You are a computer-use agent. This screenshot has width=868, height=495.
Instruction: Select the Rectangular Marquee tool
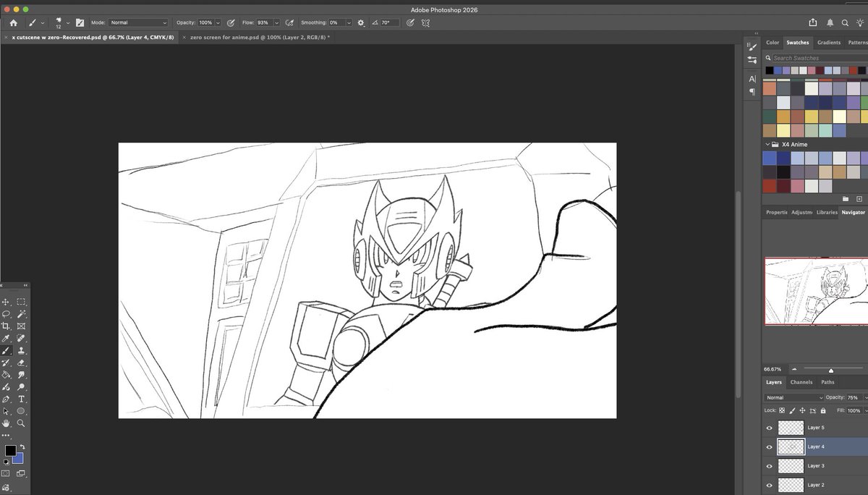coord(21,302)
